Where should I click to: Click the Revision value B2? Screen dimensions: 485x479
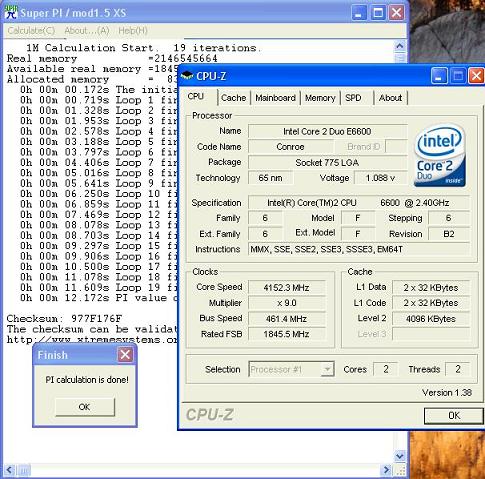449,234
